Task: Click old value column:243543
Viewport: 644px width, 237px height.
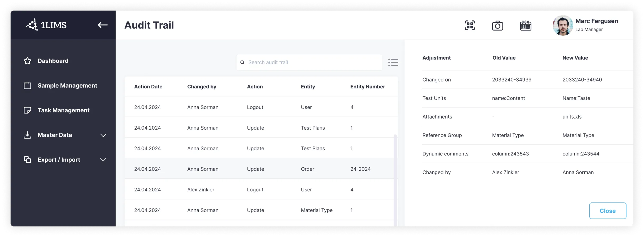Action: coord(510,154)
